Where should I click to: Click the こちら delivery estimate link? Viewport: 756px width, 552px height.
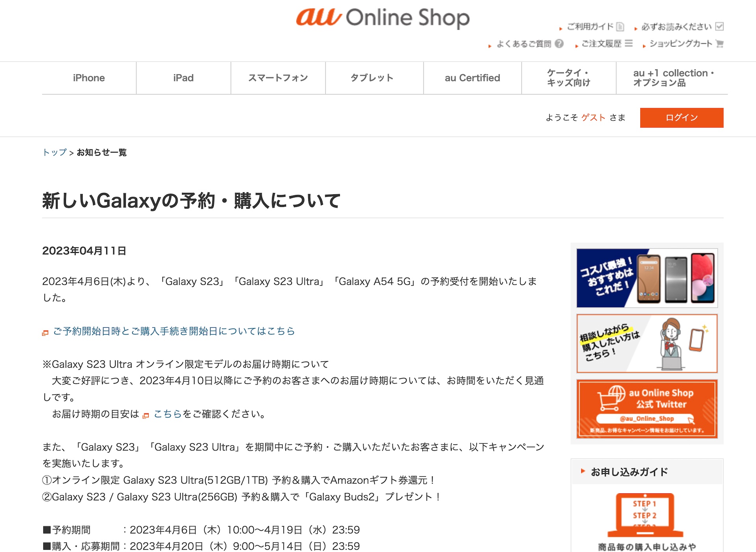point(167,414)
